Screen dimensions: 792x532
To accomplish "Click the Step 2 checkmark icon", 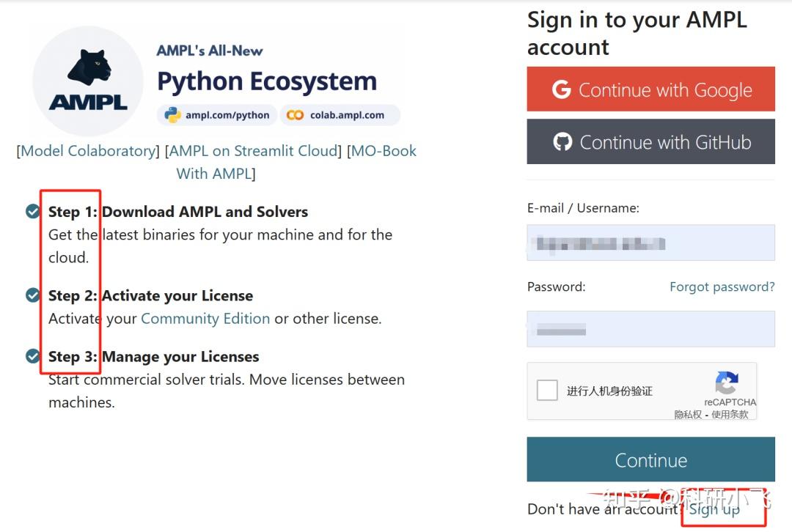I will 33,295.
